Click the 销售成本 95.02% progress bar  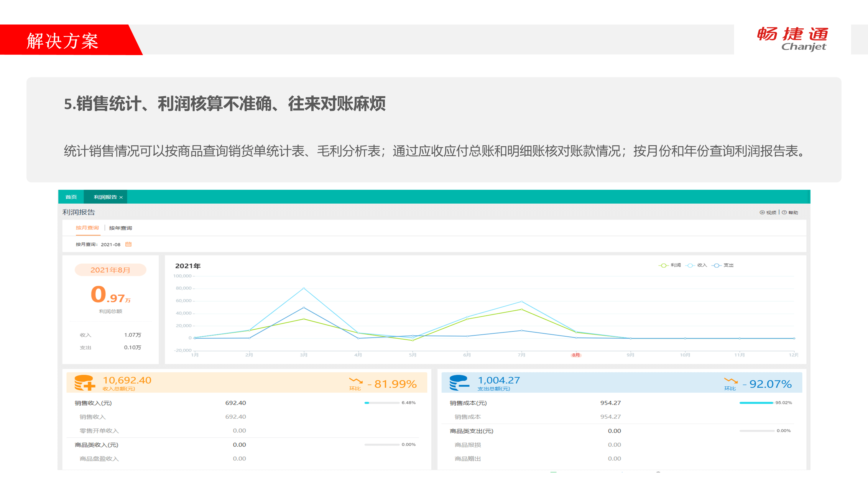pos(756,403)
